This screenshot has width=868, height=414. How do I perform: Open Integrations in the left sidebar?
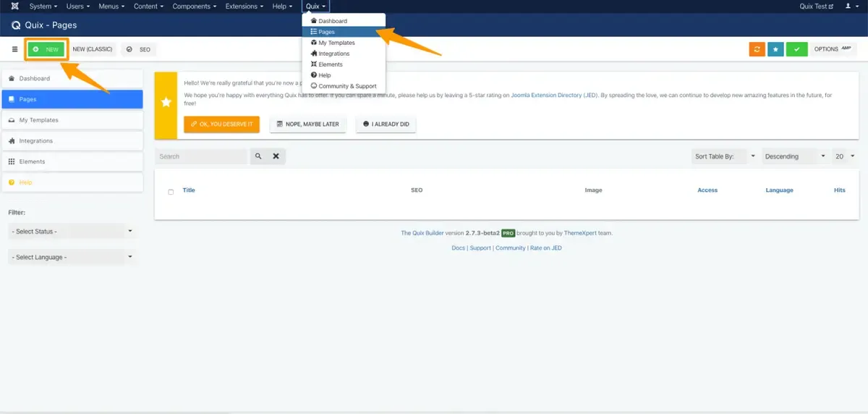coord(72,140)
